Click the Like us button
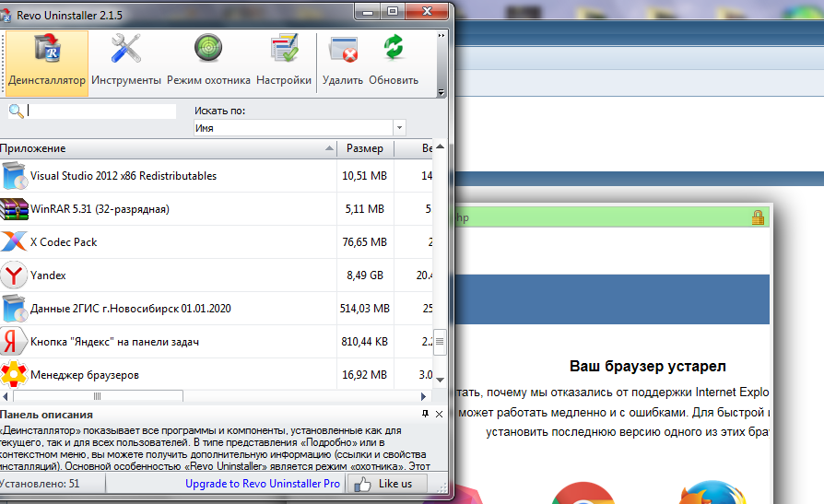The width and height of the screenshot is (824, 504). click(386, 484)
